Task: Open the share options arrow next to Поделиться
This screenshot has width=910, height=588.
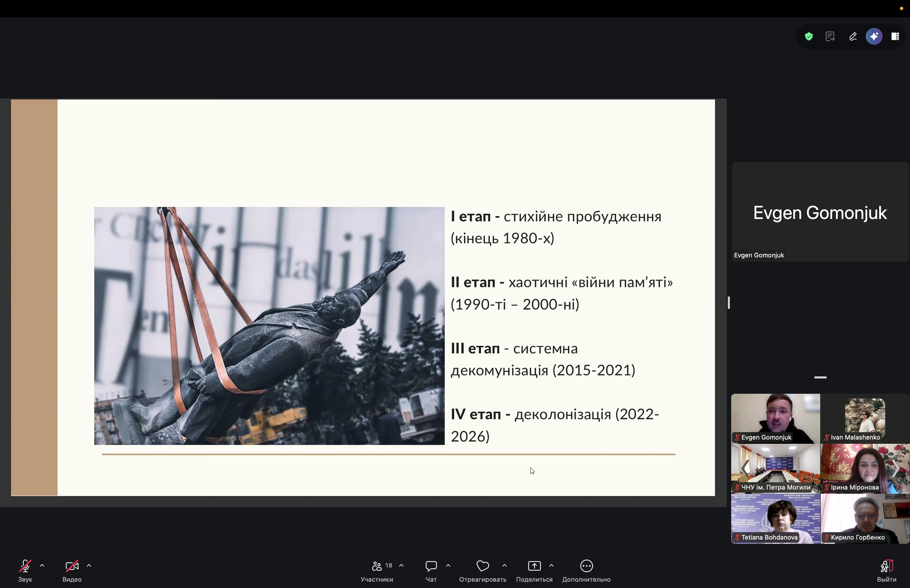Action: [x=551, y=565]
